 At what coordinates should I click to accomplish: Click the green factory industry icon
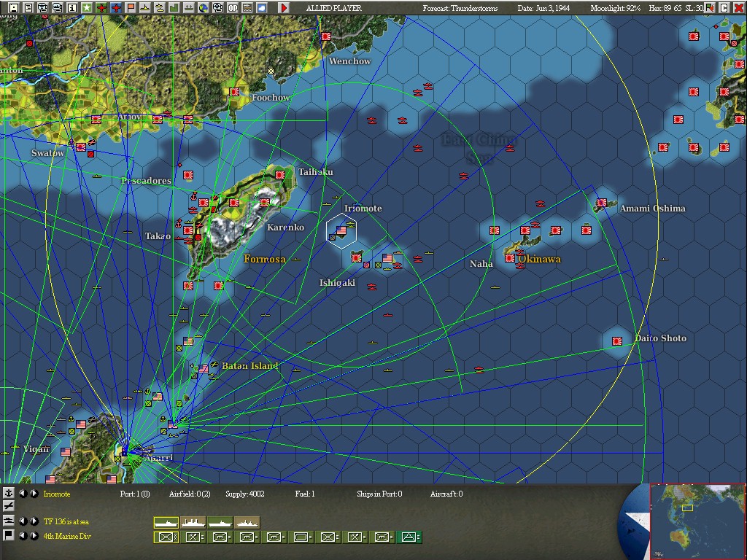pyautogui.click(x=174, y=7)
